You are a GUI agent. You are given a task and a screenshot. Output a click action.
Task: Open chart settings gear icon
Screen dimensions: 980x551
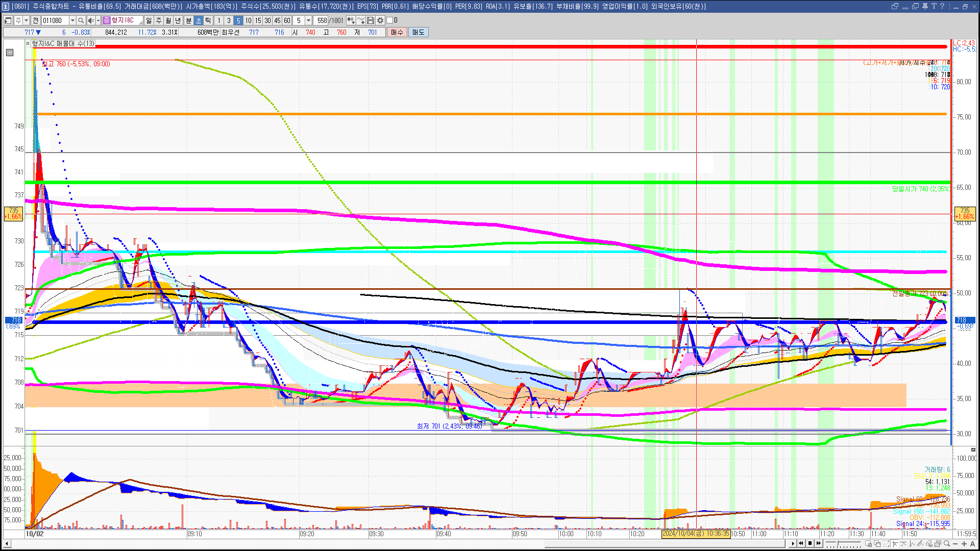tap(380, 20)
